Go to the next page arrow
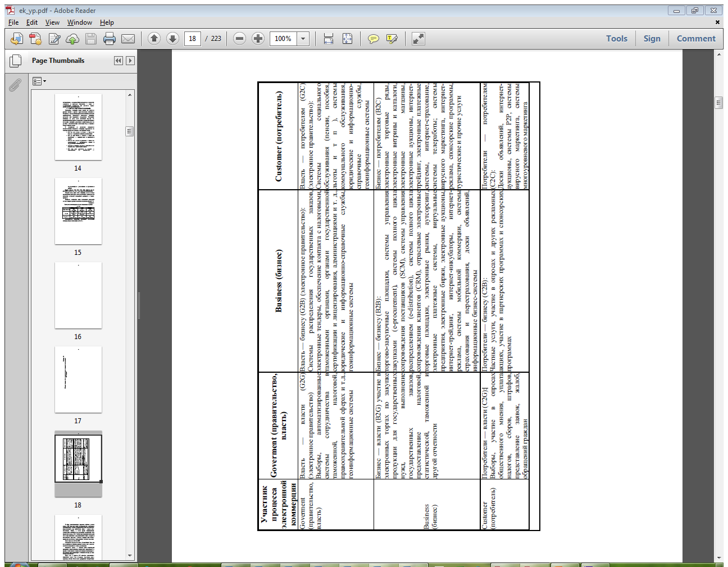 pyautogui.click(x=173, y=39)
